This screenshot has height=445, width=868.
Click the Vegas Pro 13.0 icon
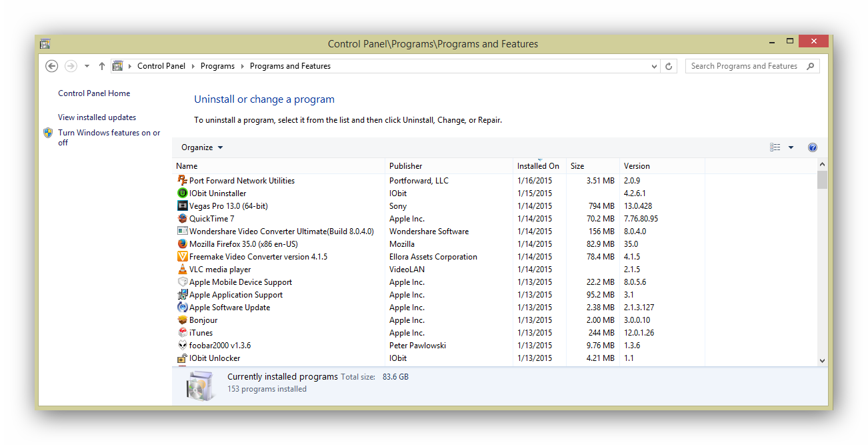click(183, 205)
